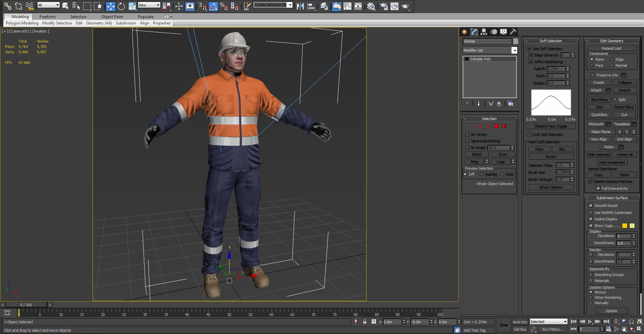The image size is (644, 334).
Task: Click the Mirror tool icon
Action: click(301, 6)
